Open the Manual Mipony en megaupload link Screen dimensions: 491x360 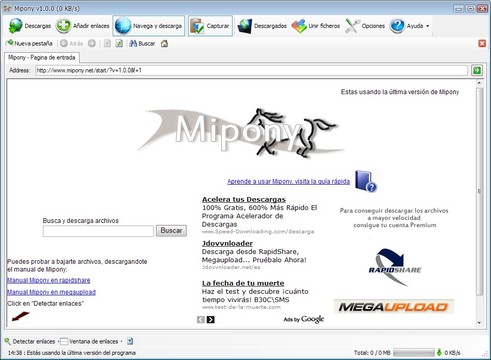[51, 292]
